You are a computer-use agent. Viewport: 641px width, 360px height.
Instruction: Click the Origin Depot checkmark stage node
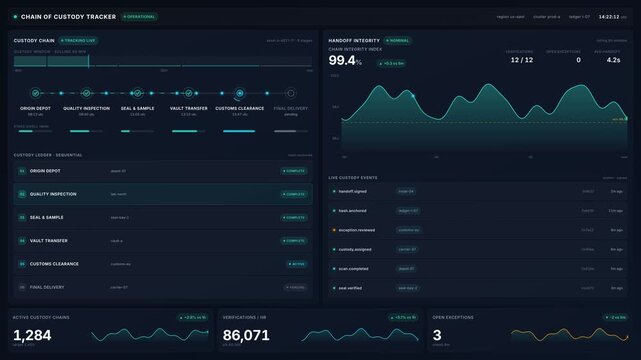point(36,93)
